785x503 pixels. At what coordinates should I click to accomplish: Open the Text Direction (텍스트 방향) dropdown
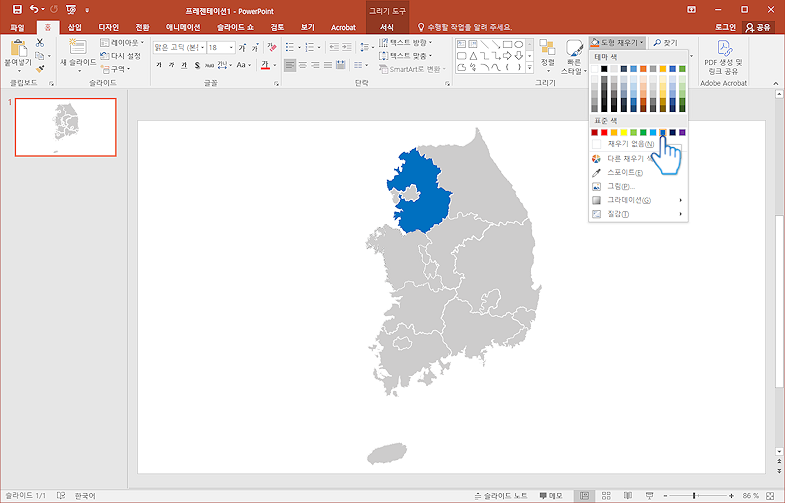coord(405,43)
